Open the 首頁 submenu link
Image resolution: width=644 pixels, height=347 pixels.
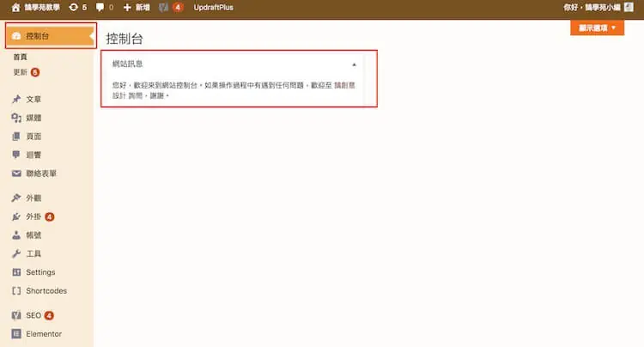click(20, 57)
